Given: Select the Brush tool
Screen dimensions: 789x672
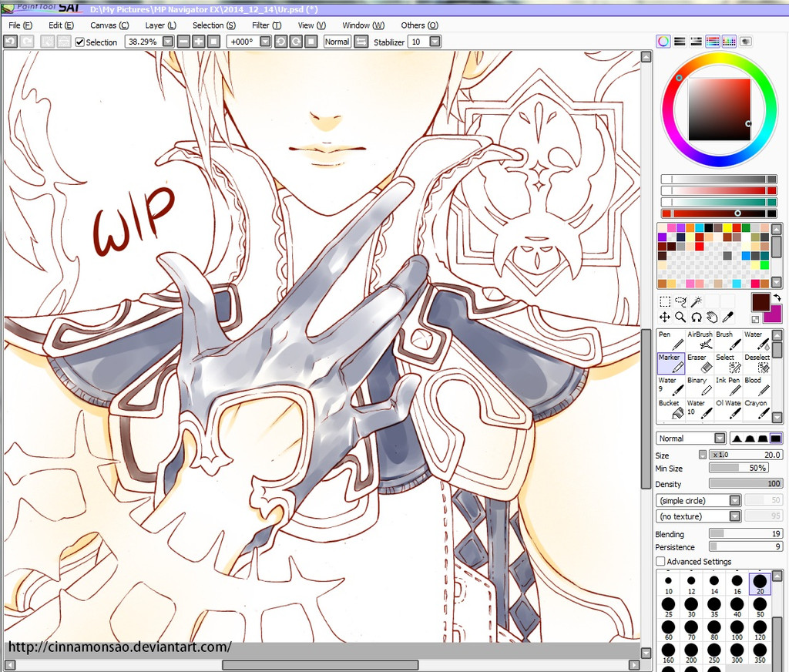Looking at the screenshot, I should 728,341.
